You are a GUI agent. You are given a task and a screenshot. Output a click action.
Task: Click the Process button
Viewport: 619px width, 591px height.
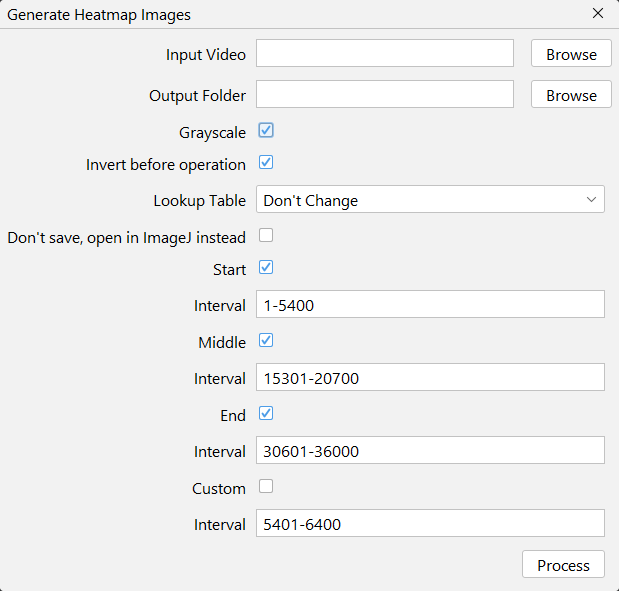(x=563, y=564)
